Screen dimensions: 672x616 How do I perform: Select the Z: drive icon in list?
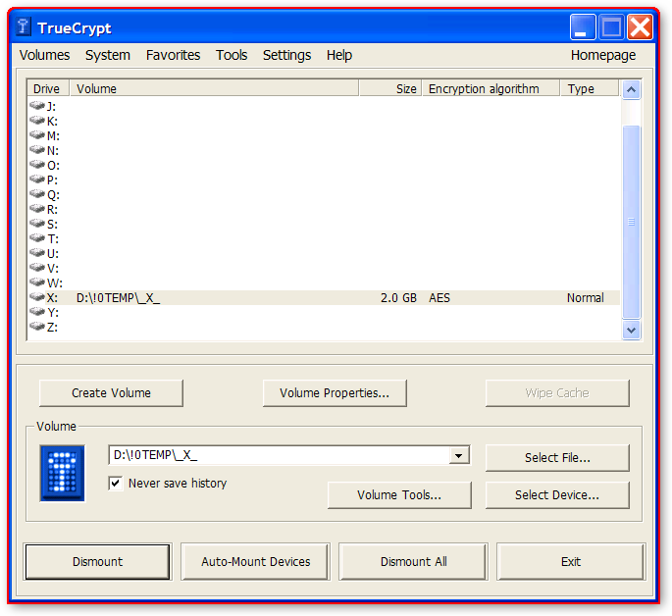click(x=37, y=327)
